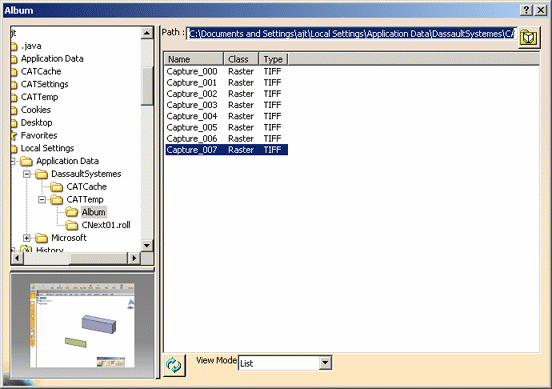Select the Album folder in tree

94,212
